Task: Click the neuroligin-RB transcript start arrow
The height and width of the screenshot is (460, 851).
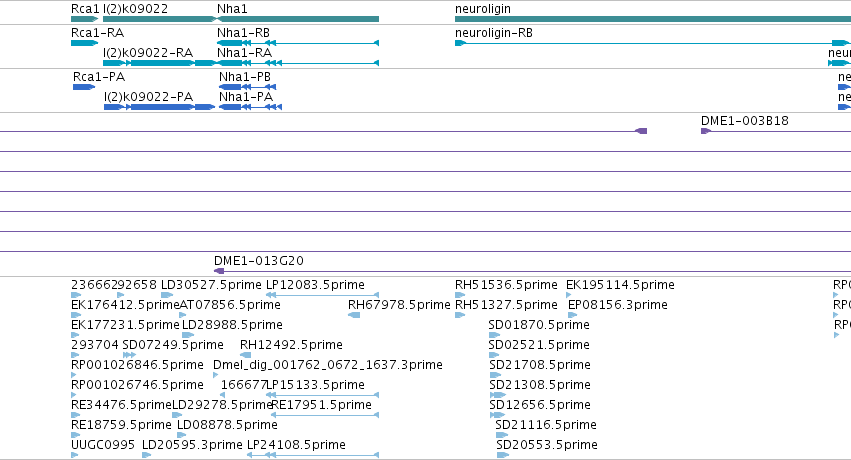Action: 460,43
